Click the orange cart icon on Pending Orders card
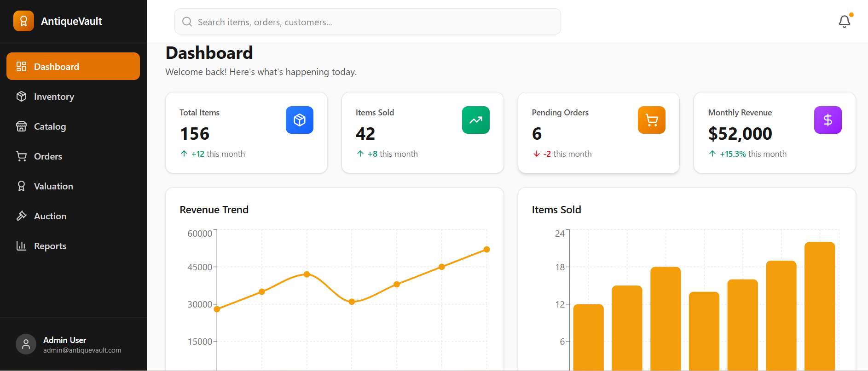The width and height of the screenshot is (868, 371). pos(652,120)
